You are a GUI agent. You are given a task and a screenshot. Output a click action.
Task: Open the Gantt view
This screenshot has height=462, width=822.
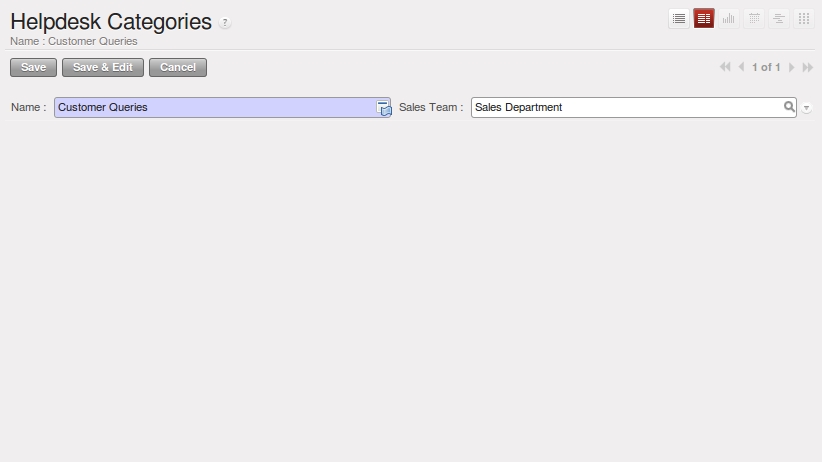779,19
